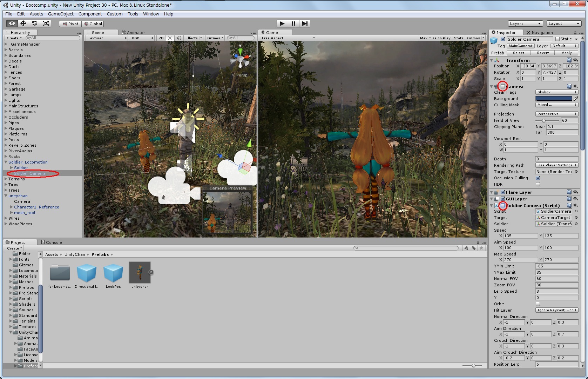Screen dimensions: 588x379
Task: Select the Hand (view) tool
Action: pyautogui.click(x=12, y=24)
